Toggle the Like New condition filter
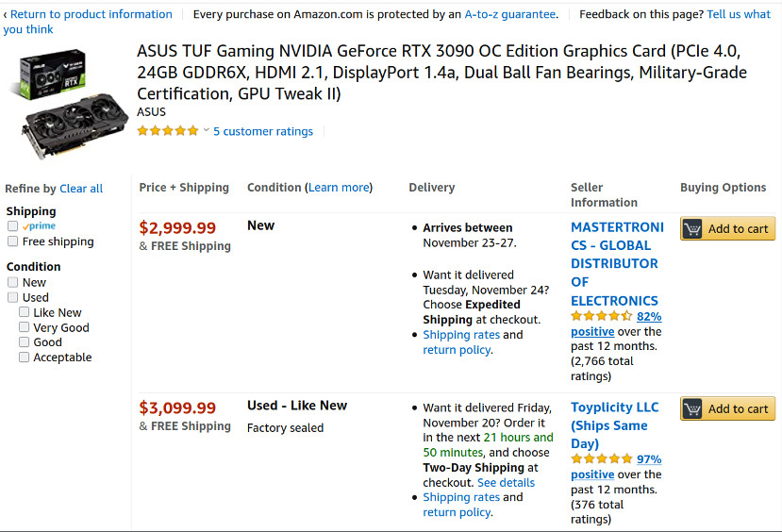This screenshot has width=782, height=532. (x=25, y=312)
